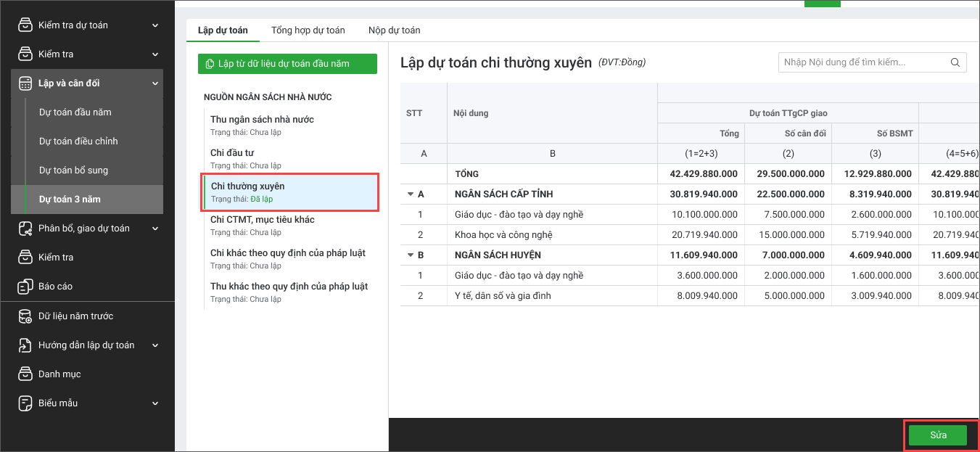Click the Phân bổ, giao dự toán icon
The height and width of the screenshot is (452, 980).
(25, 229)
